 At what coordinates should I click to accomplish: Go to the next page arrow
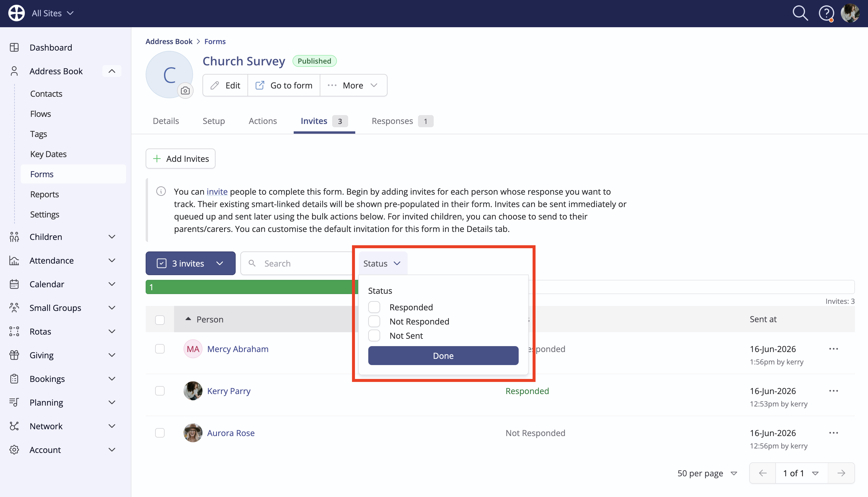tap(841, 473)
